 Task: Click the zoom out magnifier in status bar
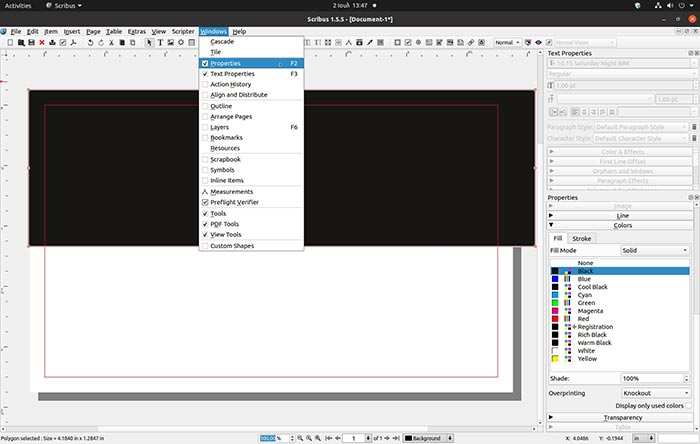(x=300, y=438)
